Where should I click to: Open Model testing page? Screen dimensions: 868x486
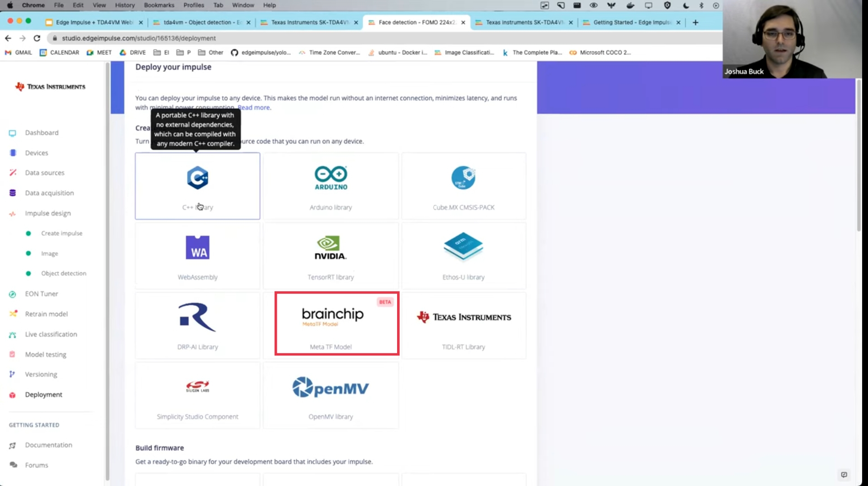coord(45,355)
